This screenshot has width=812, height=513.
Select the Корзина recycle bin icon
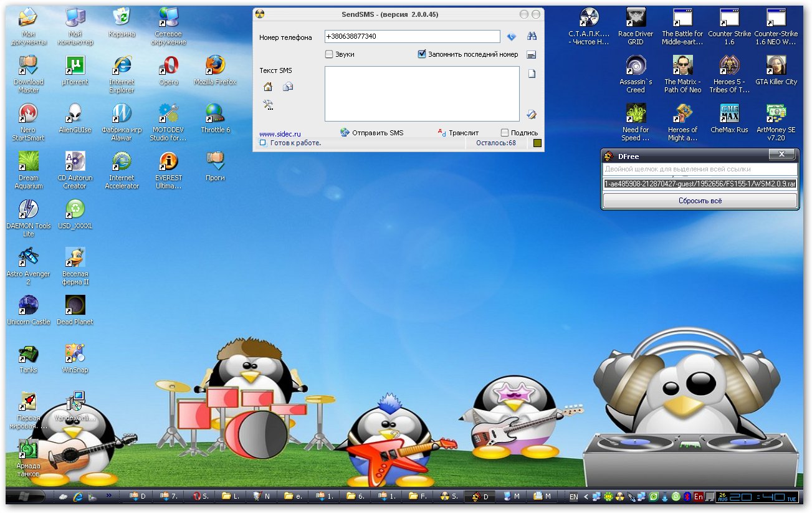(x=122, y=22)
